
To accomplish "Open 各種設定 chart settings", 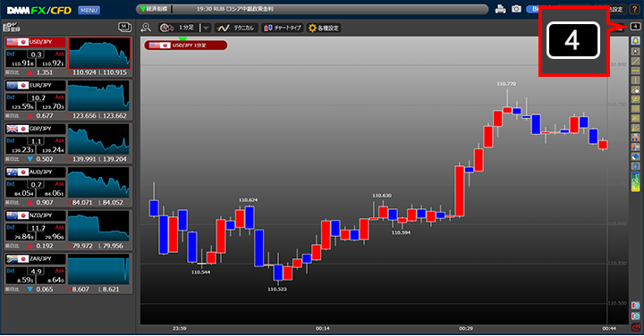I will (324, 28).
